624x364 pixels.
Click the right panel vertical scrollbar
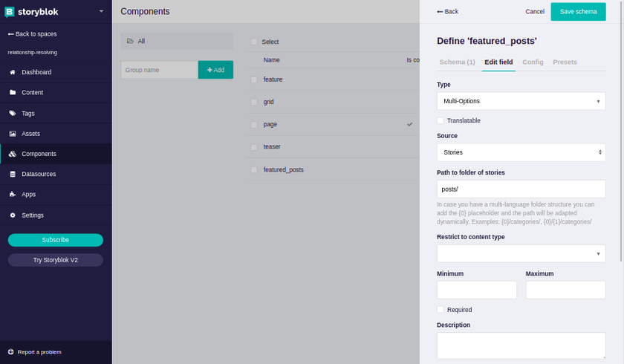coord(621,131)
